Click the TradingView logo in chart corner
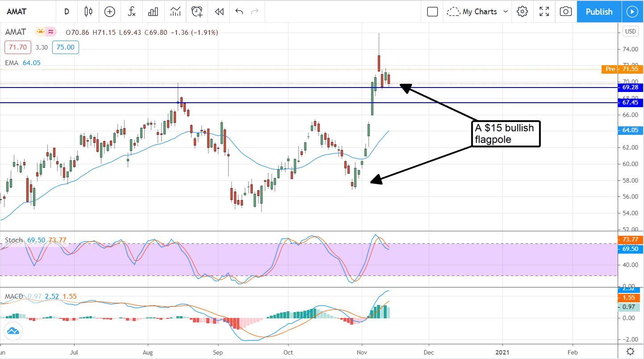The width and height of the screenshot is (644, 359). tap(12, 331)
